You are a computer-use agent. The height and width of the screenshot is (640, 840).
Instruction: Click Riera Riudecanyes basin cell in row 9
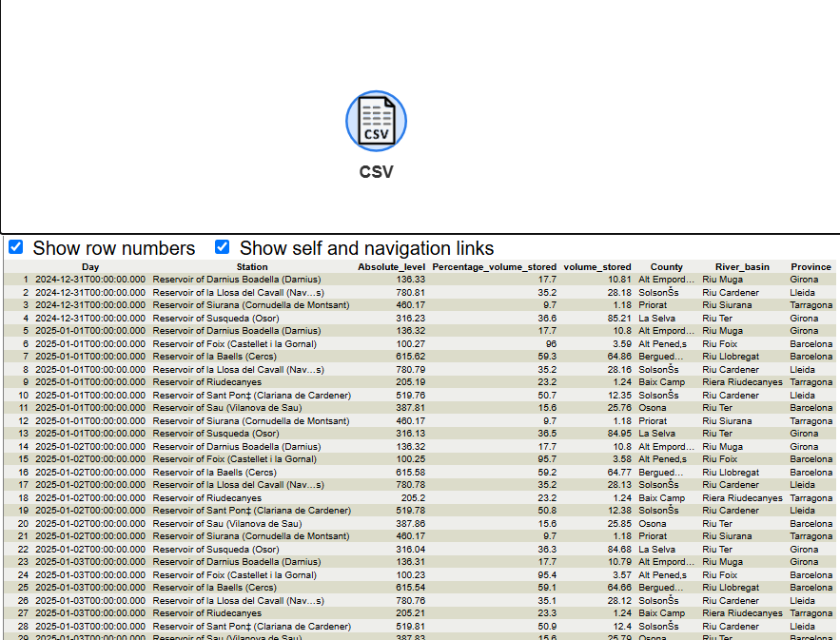pos(742,382)
